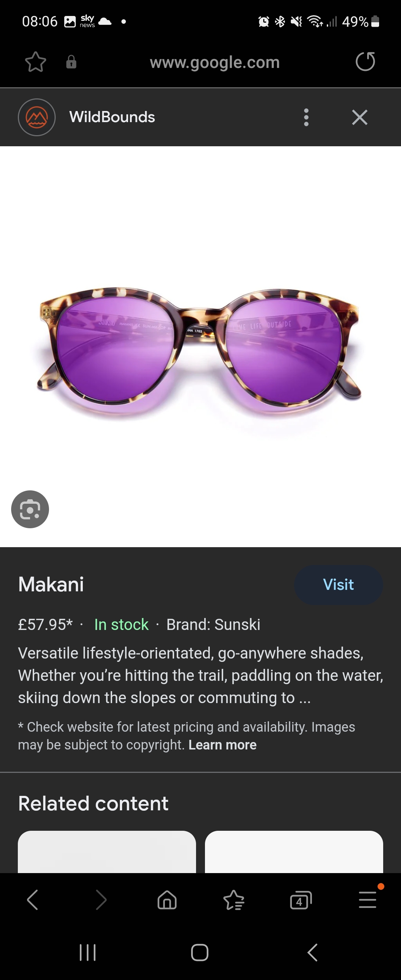Show the open tabs counter
Screen dimensions: 401x980
point(300,900)
